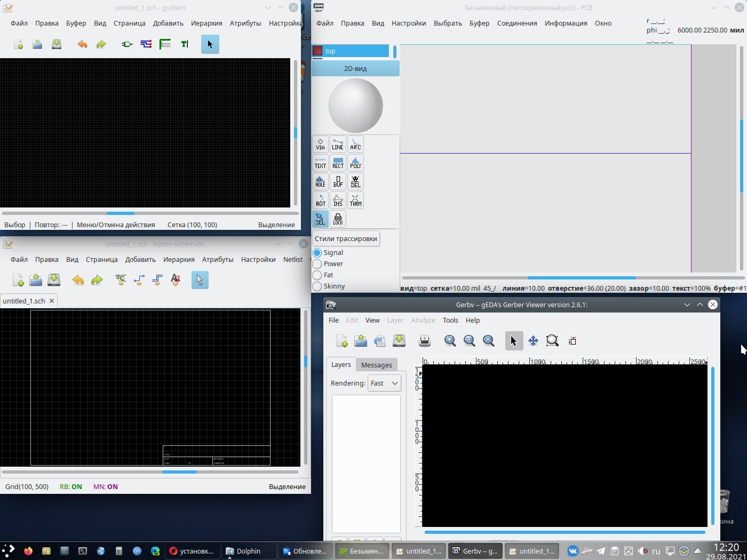Open Help menu in Gerbv

pos(473,321)
